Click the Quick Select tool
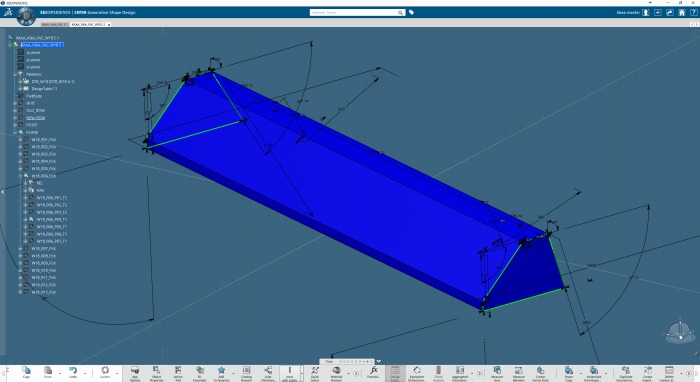The height and width of the screenshot is (382, 700). tap(315, 372)
